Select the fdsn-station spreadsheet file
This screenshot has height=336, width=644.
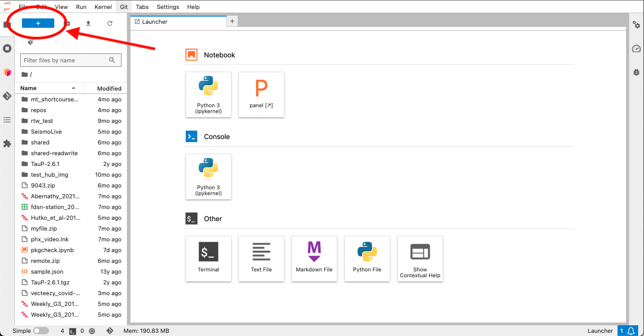point(71,207)
